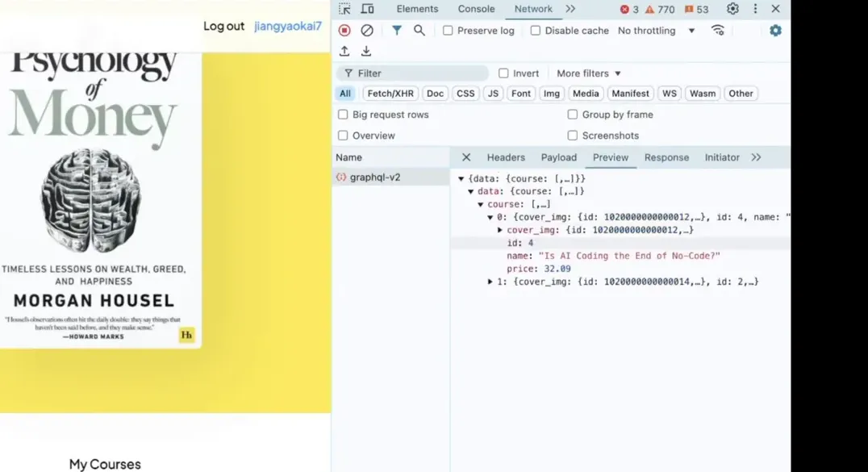The width and height of the screenshot is (868, 472).
Task: Collapse the course array node
Action: (481, 204)
